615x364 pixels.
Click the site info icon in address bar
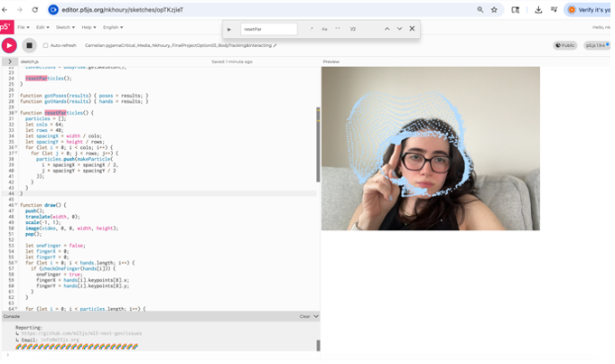point(53,10)
